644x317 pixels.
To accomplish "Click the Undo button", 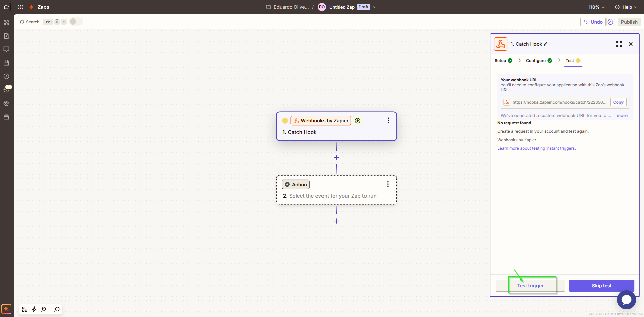I will point(593,22).
